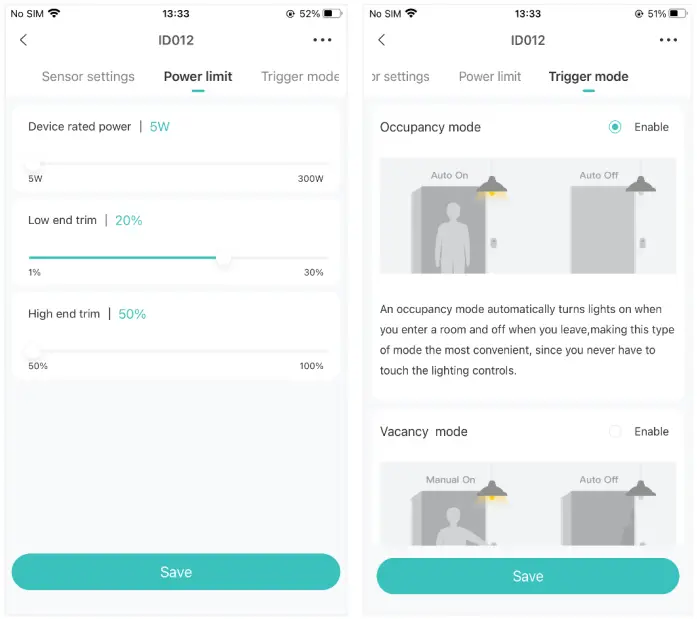Select Occupancy mode Enable radio button
Screen dimensions: 697x619
[615, 127]
